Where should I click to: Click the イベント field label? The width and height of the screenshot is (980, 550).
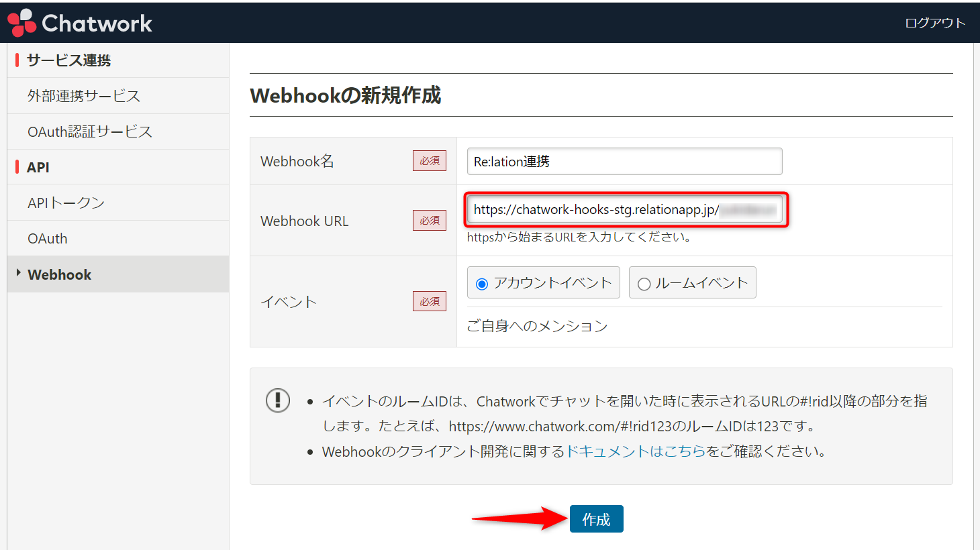[289, 302]
